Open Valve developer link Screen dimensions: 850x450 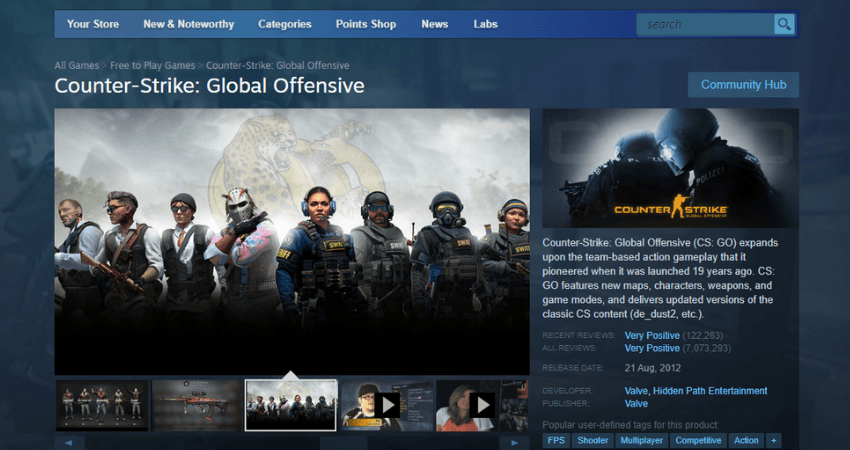coord(636,391)
